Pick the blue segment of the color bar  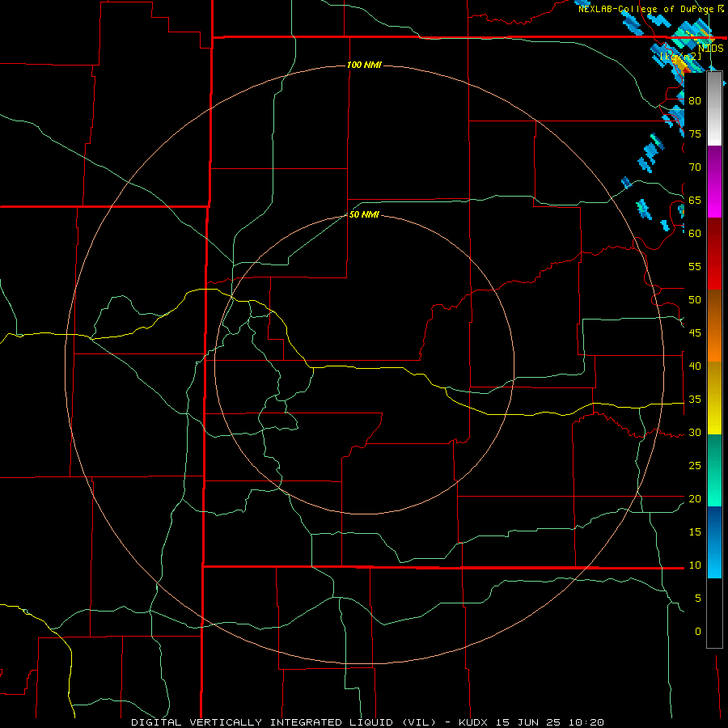coord(714,542)
